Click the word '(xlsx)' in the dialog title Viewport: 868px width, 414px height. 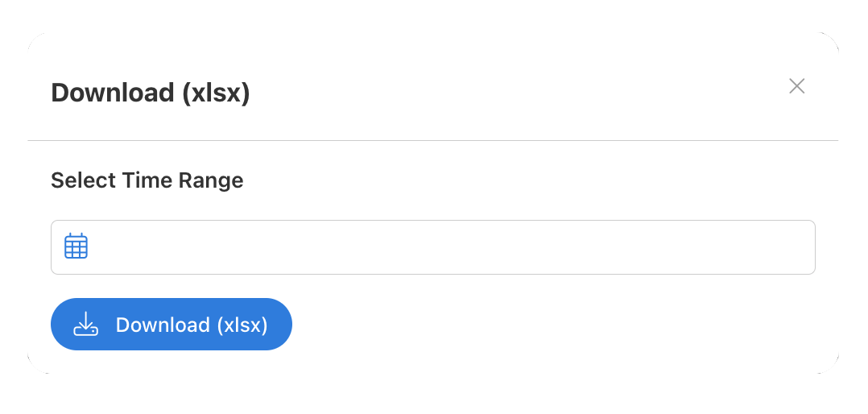tap(217, 93)
